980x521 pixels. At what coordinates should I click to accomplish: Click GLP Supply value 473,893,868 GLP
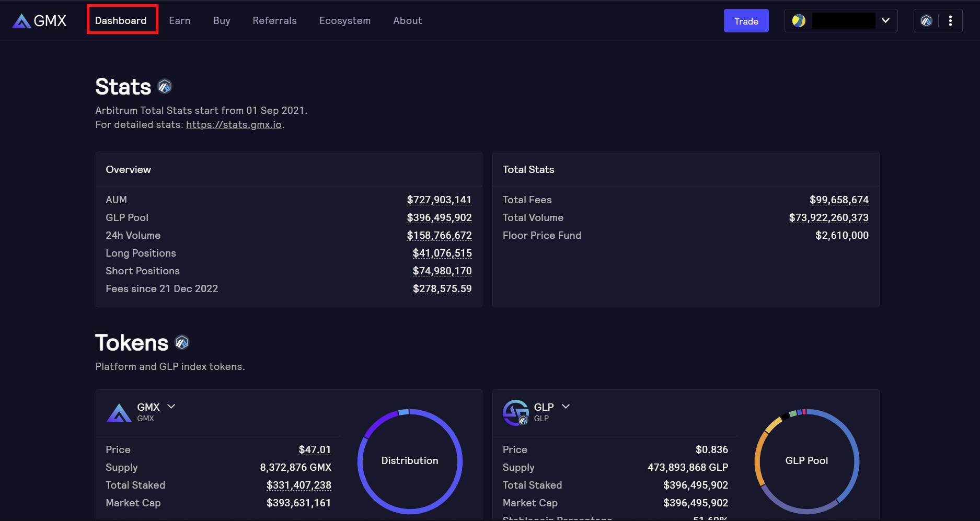(x=688, y=467)
